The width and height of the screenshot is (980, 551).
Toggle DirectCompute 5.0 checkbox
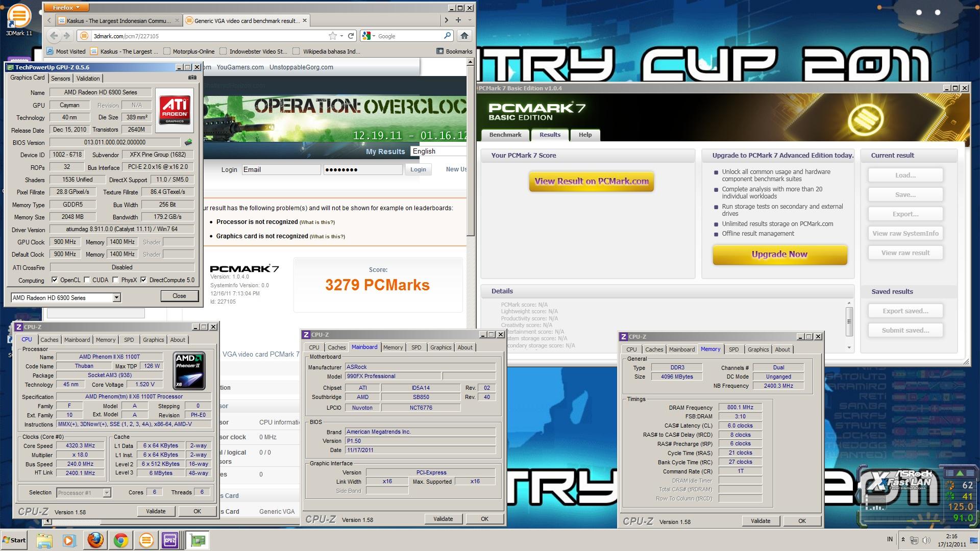click(x=143, y=280)
